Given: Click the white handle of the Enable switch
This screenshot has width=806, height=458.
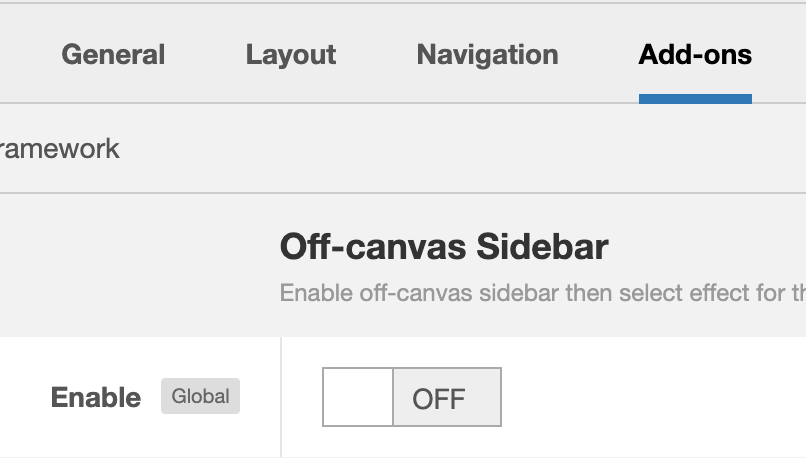Looking at the screenshot, I should click(358, 397).
